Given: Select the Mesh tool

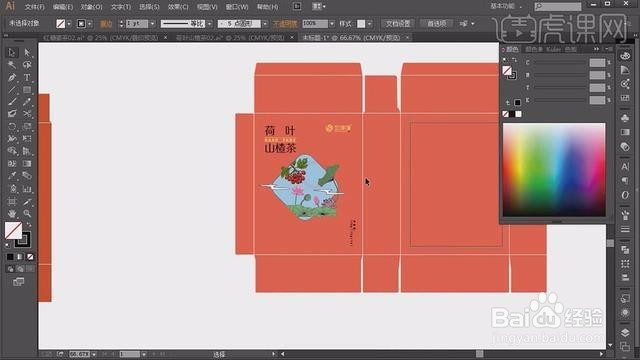Looking at the screenshot, I should pyautogui.click(x=12, y=164).
